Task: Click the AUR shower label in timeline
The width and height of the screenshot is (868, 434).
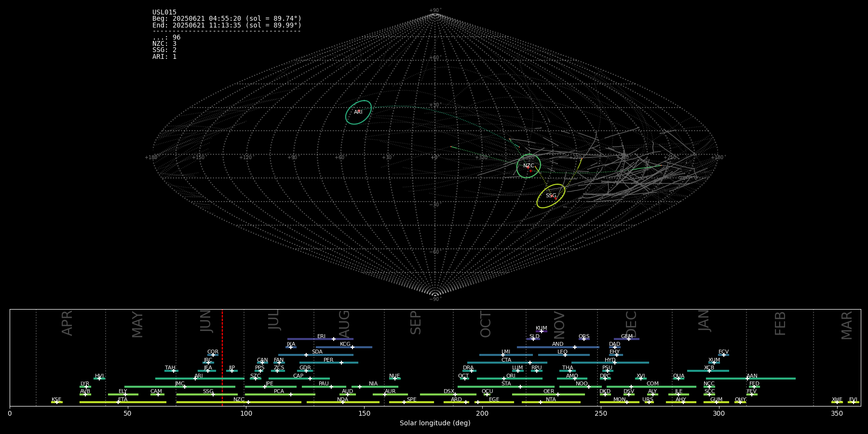Action: (390, 392)
